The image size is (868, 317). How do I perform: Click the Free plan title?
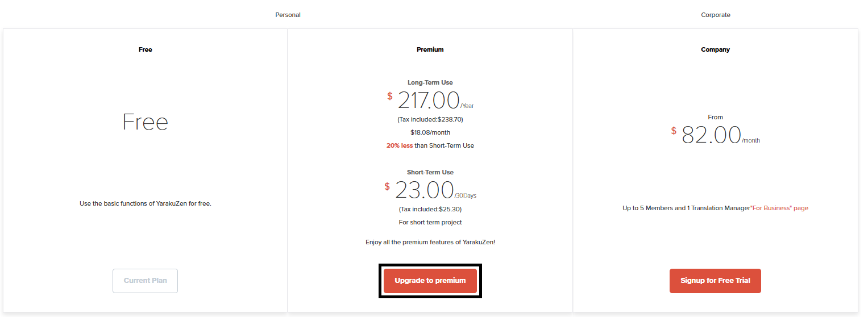[x=146, y=49]
